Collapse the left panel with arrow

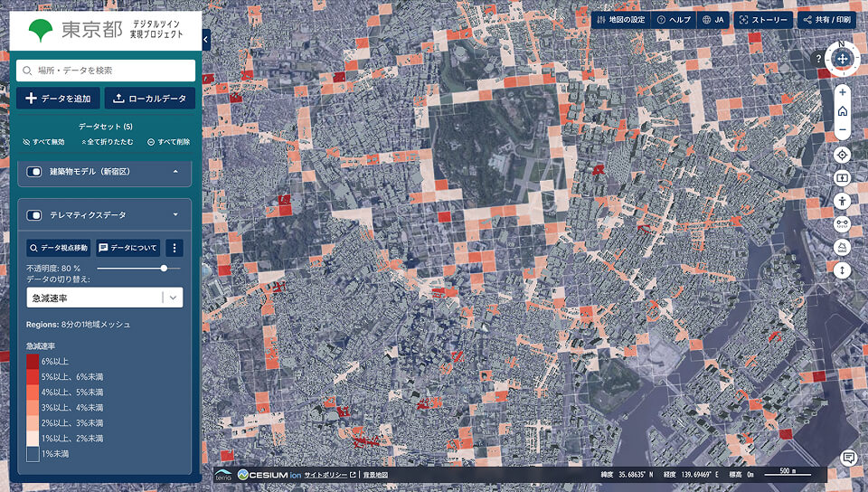click(206, 40)
